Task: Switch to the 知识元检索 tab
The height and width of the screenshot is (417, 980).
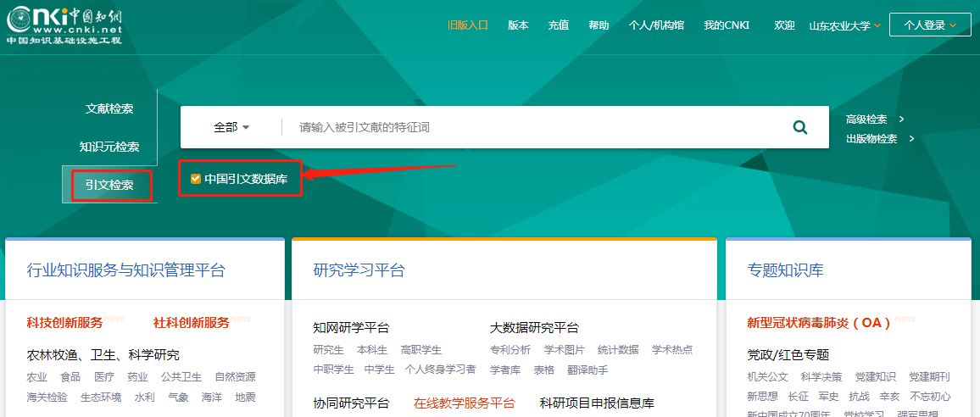Action: click(109, 147)
